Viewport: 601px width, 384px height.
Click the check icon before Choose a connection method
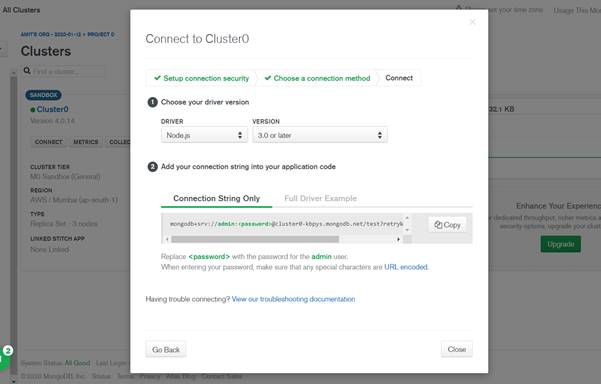pos(268,78)
